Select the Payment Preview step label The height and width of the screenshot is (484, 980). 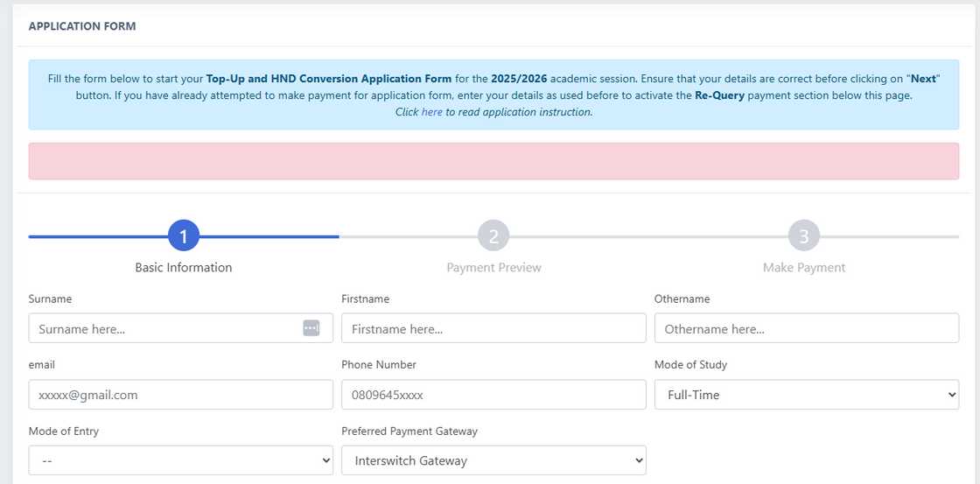[493, 268]
